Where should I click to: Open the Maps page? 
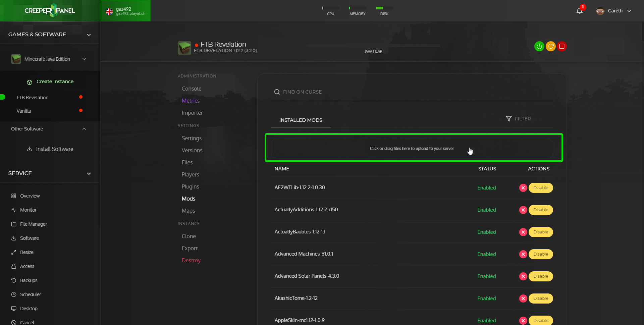click(188, 211)
